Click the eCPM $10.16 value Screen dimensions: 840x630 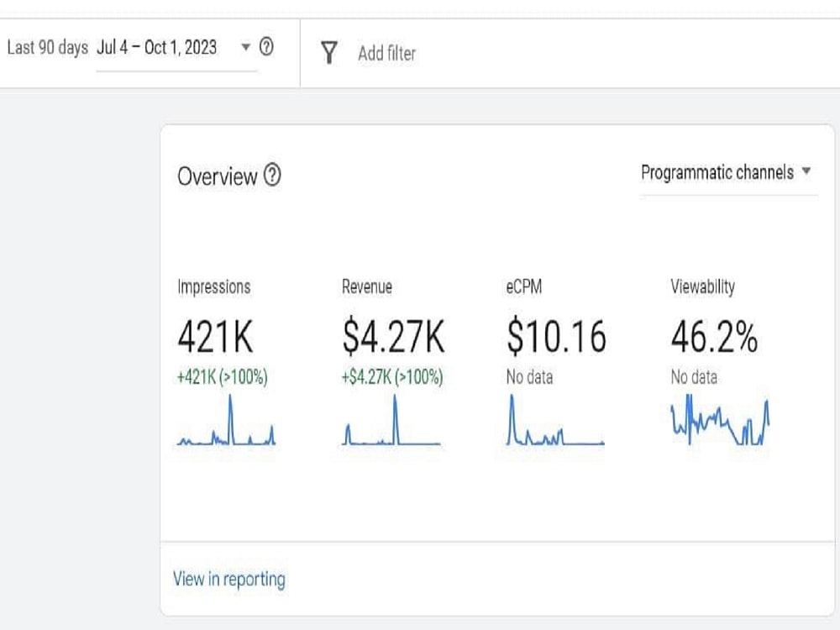pos(556,337)
